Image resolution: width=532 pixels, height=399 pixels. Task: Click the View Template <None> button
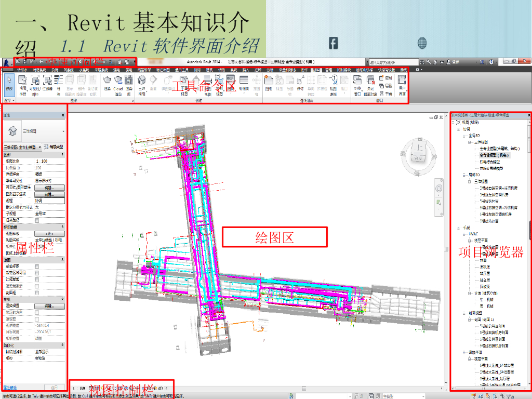click(49, 234)
